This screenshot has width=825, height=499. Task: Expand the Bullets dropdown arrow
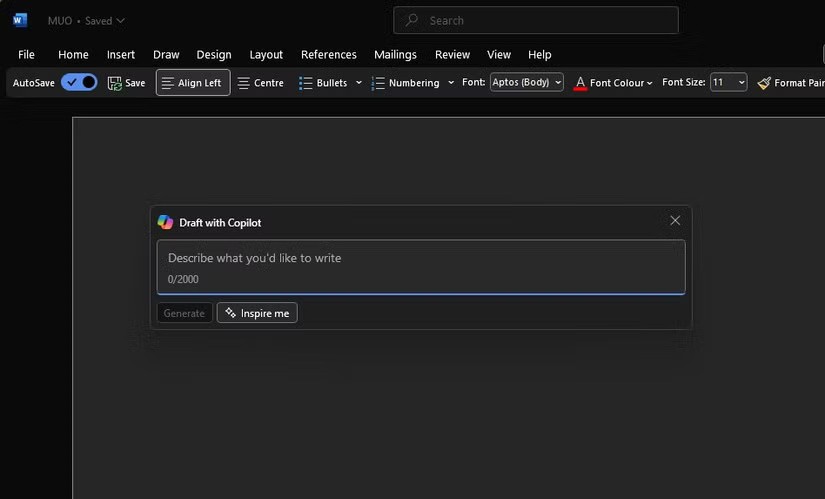click(359, 83)
